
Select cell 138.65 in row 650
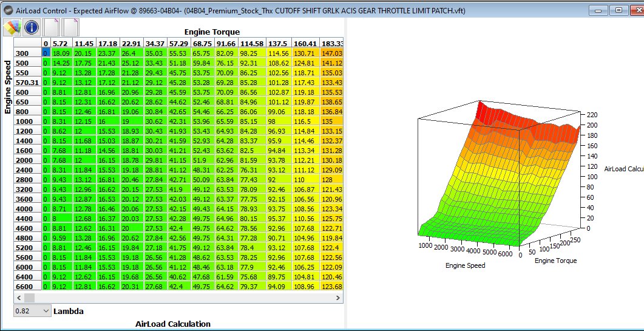pos(332,101)
